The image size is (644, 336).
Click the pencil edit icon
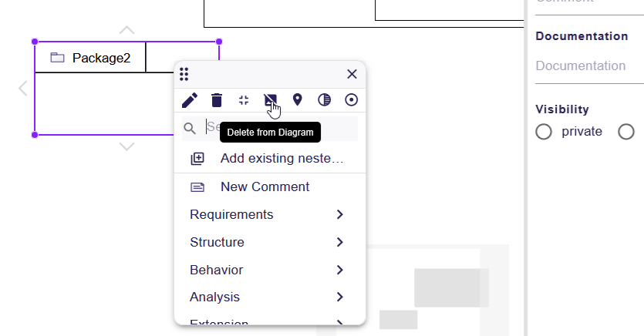tap(190, 100)
